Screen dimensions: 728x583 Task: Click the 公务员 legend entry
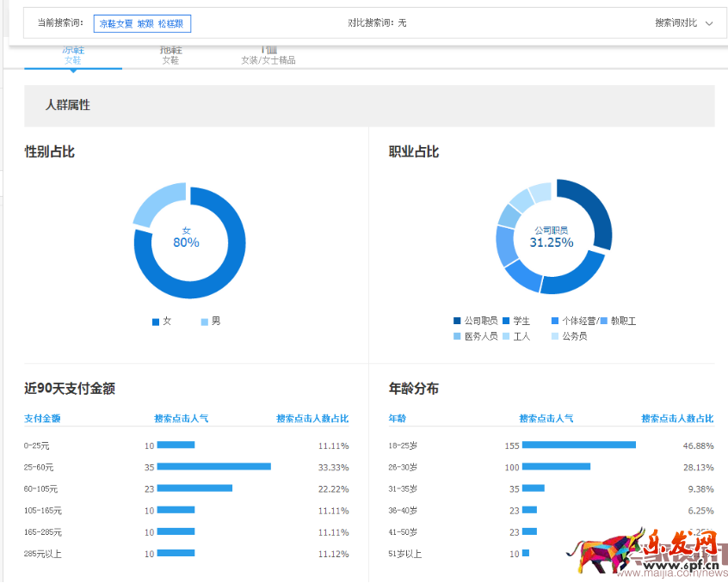[x=569, y=336]
